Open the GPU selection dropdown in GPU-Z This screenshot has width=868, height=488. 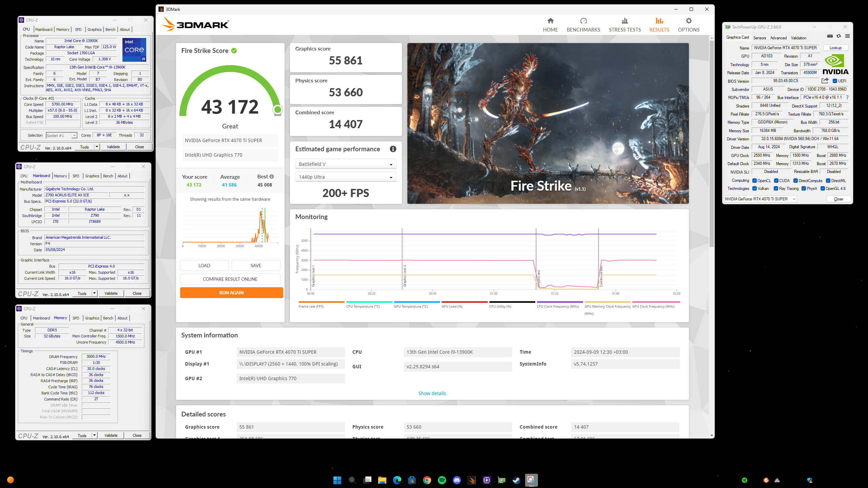pyautogui.click(x=760, y=199)
